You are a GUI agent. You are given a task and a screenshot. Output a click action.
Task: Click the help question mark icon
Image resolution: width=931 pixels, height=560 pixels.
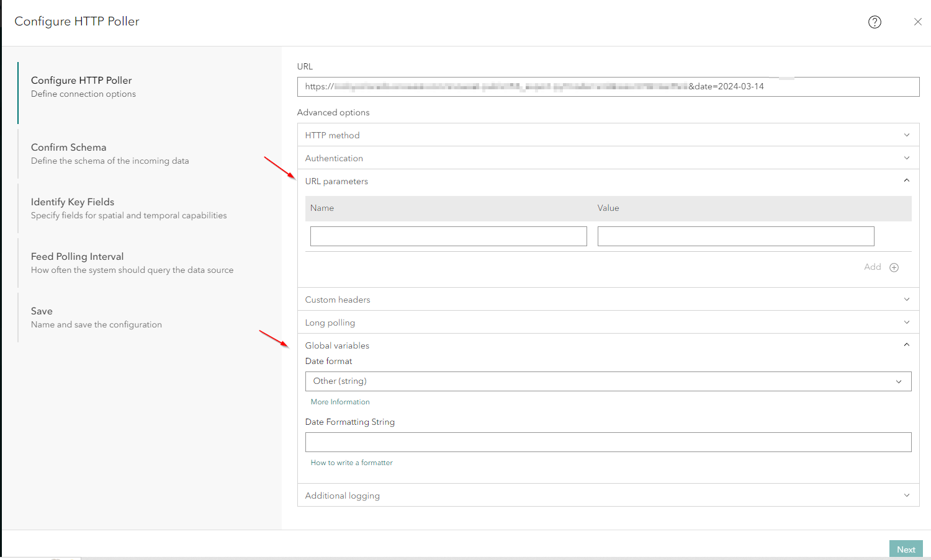[x=875, y=22]
